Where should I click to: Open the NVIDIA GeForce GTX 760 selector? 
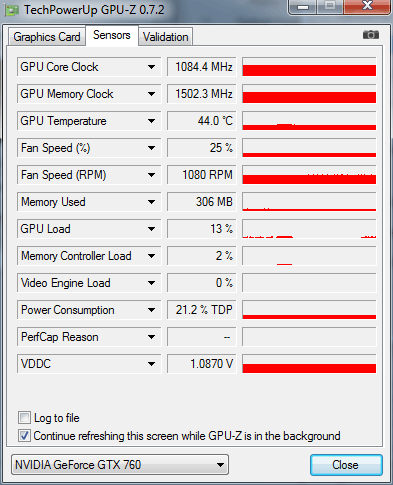click(120, 465)
